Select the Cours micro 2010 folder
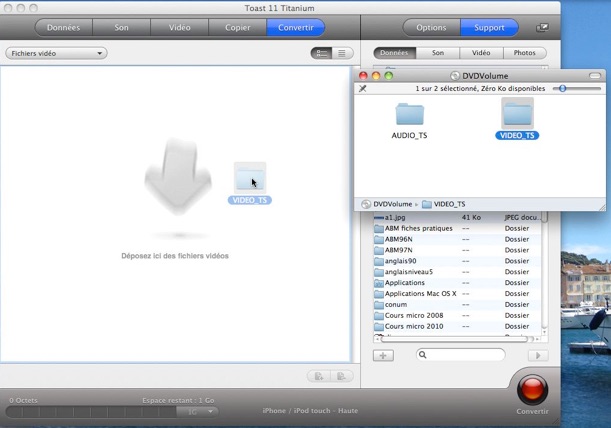The image size is (611, 428). (457, 327)
